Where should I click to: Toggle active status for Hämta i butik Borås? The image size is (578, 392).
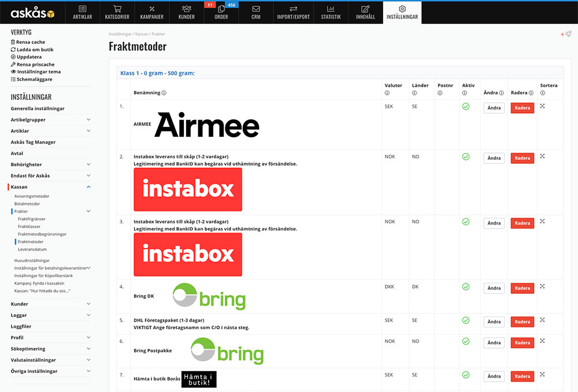[465, 375]
